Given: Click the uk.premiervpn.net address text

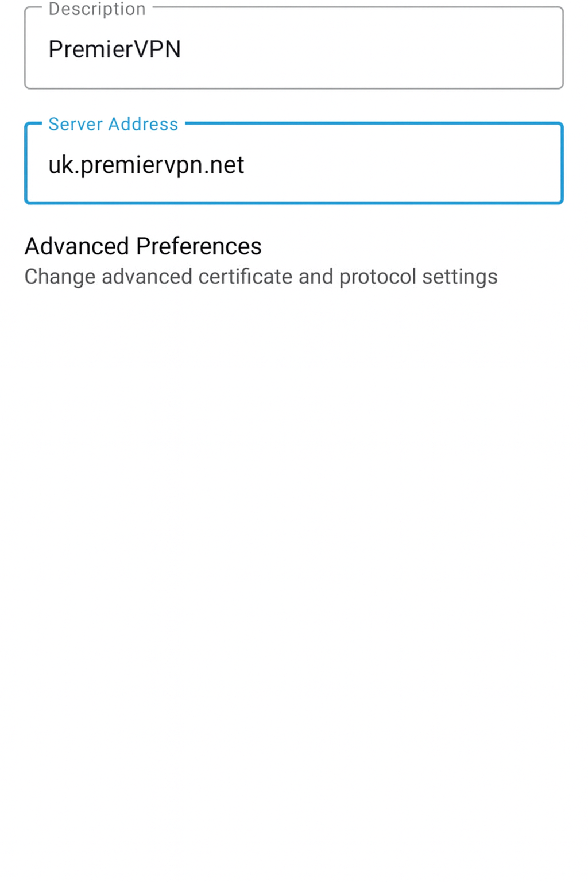Looking at the screenshot, I should 146,165.
